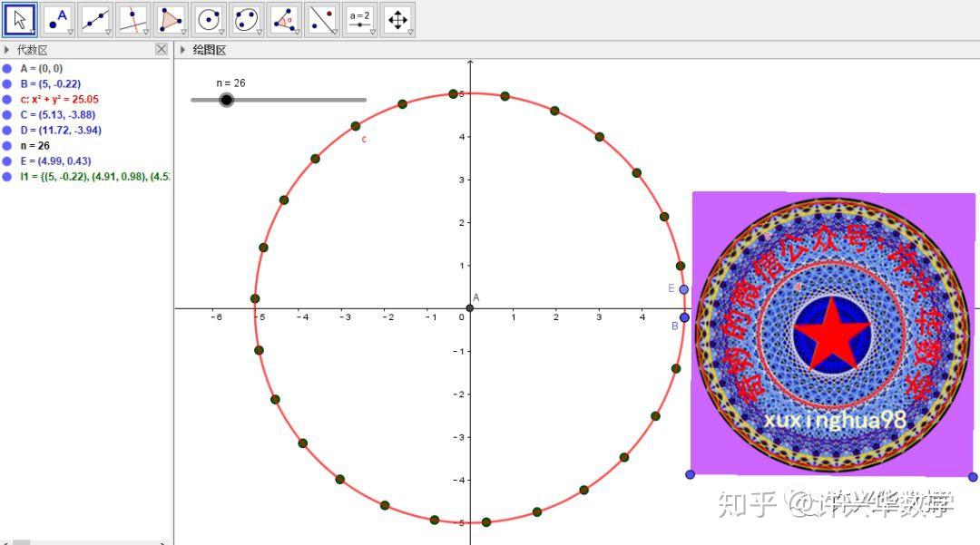Image resolution: width=980 pixels, height=545 pixels.
Task: Collapse the 代数区 panel with its arrow
Action: 6,49
